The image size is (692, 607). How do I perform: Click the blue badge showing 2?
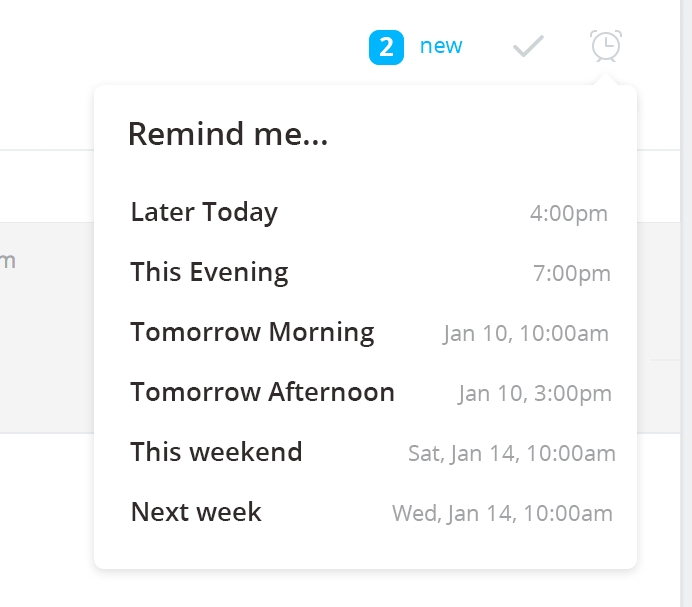point(386,47)
